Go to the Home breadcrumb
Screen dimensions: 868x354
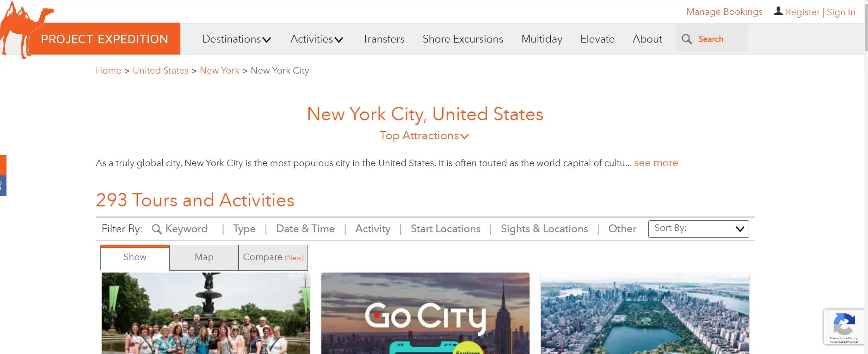click(x=108, y=70)
